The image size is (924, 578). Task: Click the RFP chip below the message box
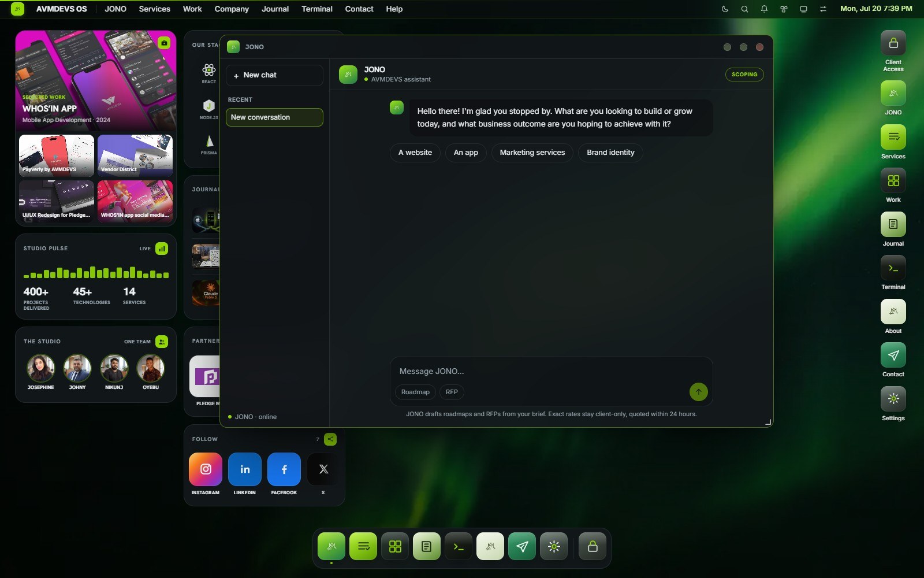452,392
